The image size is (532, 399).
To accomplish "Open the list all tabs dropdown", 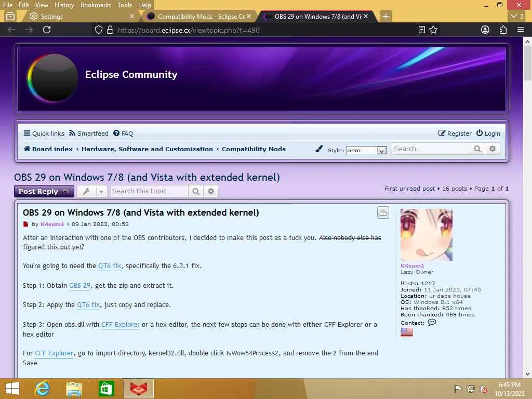I will coord(517,16).
